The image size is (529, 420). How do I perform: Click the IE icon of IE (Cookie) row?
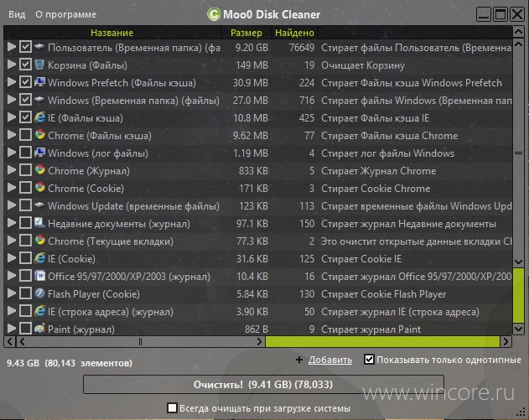(x=39, y=257)
